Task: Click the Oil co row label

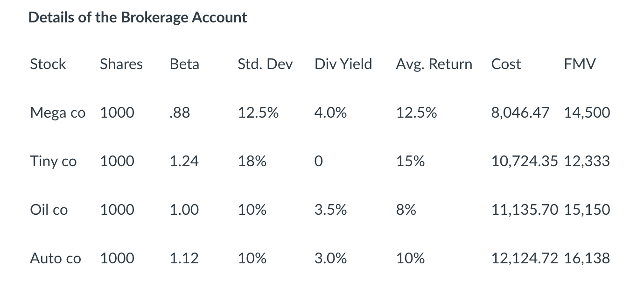Action: 49,210
